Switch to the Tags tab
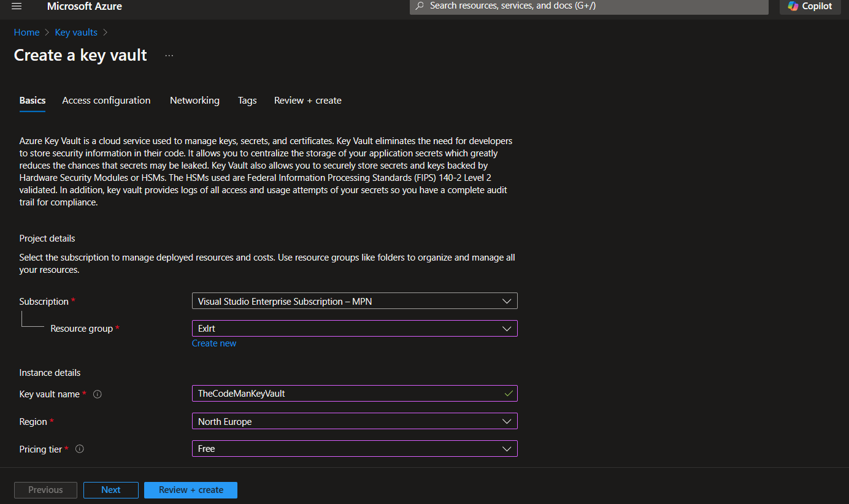849x504 pixels. pos(247,101)
